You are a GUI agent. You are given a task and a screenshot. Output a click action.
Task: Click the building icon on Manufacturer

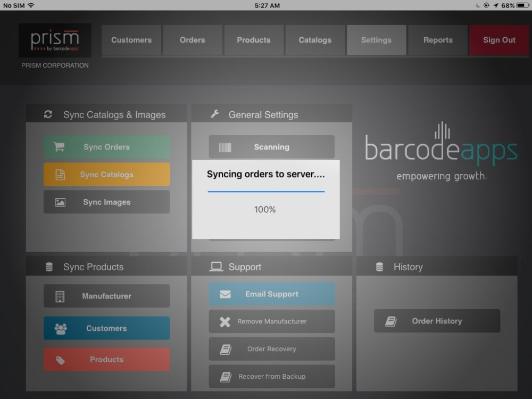[60, 296]
